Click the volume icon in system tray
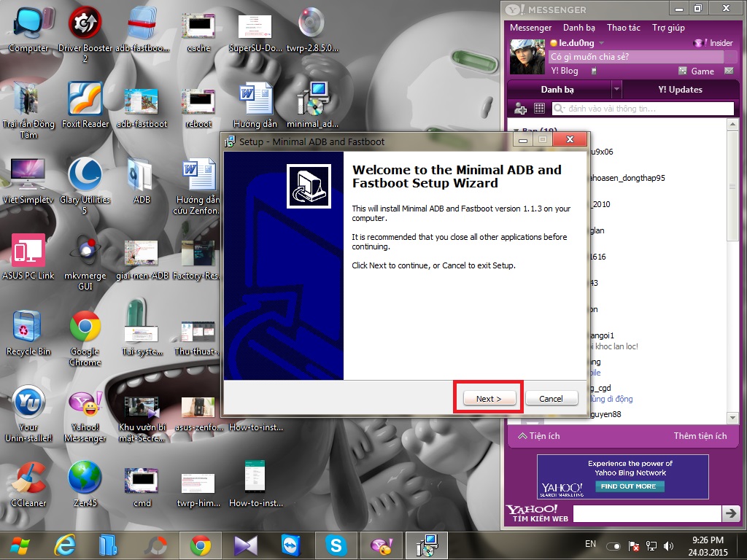This screenshot has height=560, width=747. pyautogui.click(x=669, y=546)
